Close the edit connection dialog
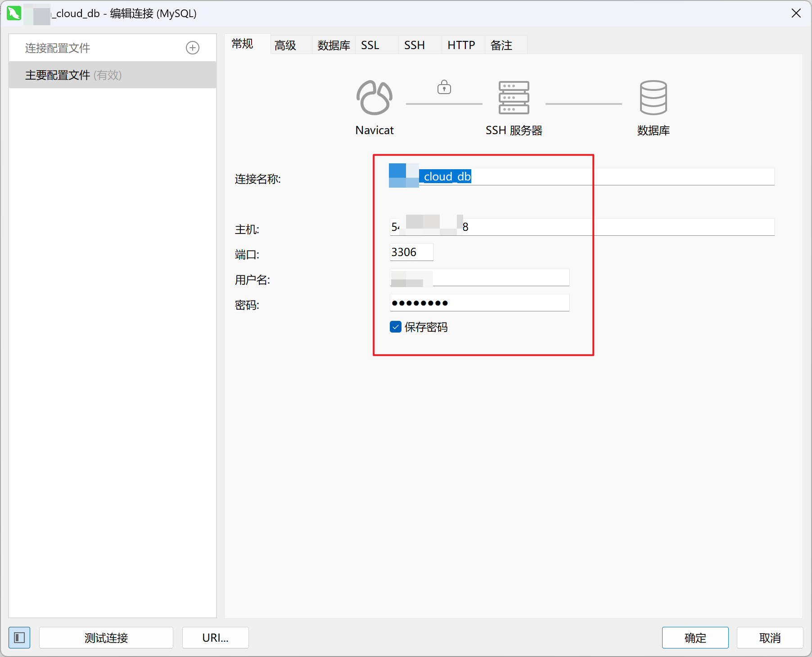The width and height of the screenshot is (812, 657). (796, 13)
